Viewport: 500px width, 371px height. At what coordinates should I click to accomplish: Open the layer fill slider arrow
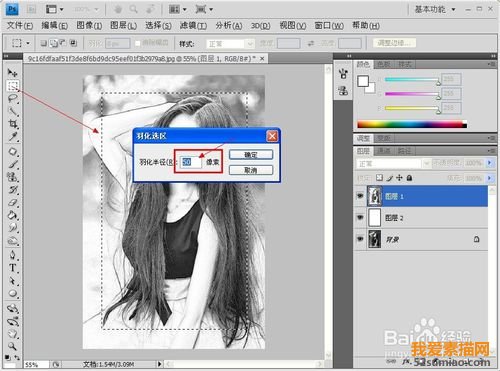point(489,178)
